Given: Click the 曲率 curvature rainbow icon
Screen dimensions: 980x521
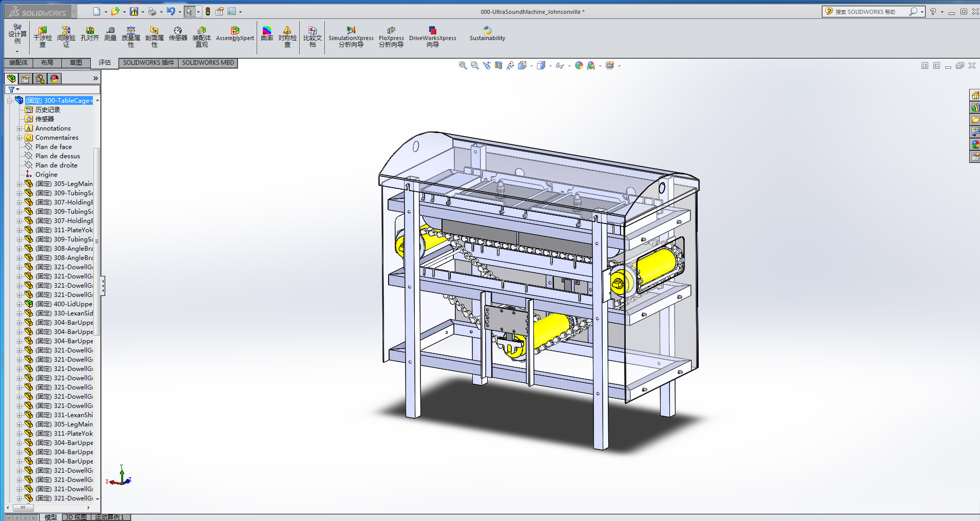Looking at the screenshot, I should pyautogui.click(x=267, y=34).
